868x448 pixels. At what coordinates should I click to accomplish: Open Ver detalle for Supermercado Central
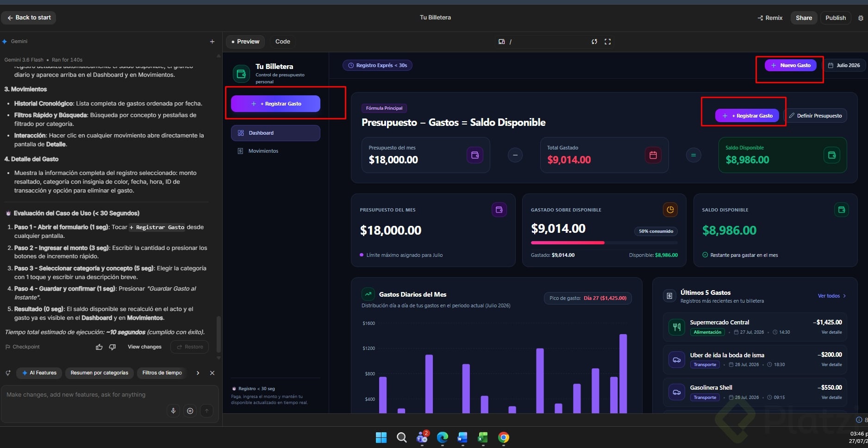[x=831, y=332]
